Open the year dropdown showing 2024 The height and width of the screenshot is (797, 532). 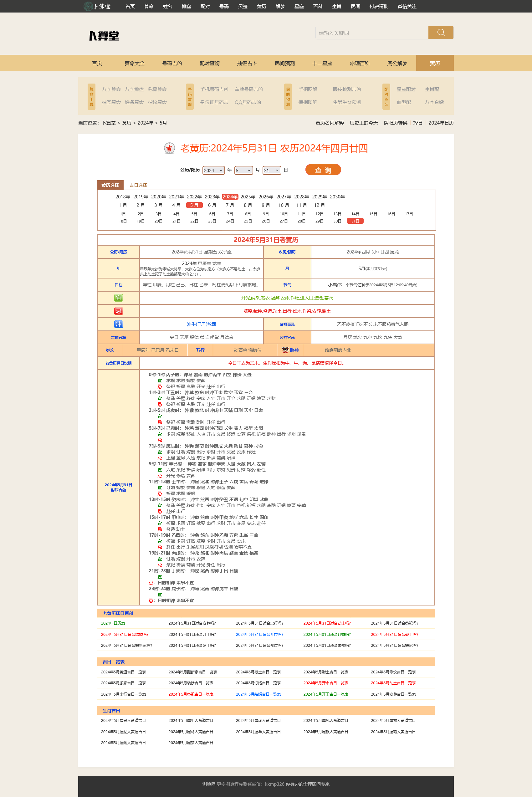point(213,170)
